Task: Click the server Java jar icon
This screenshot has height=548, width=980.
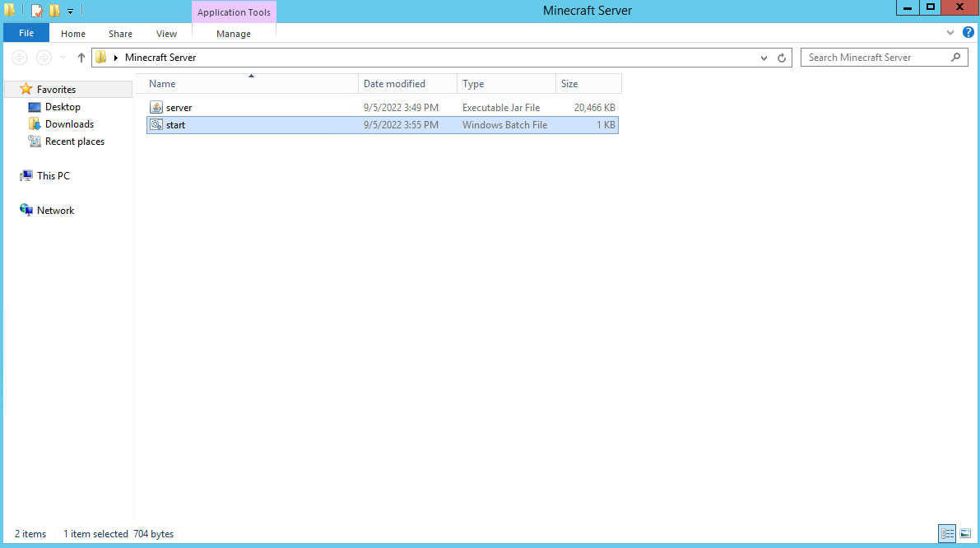Action: click(156, 108)
